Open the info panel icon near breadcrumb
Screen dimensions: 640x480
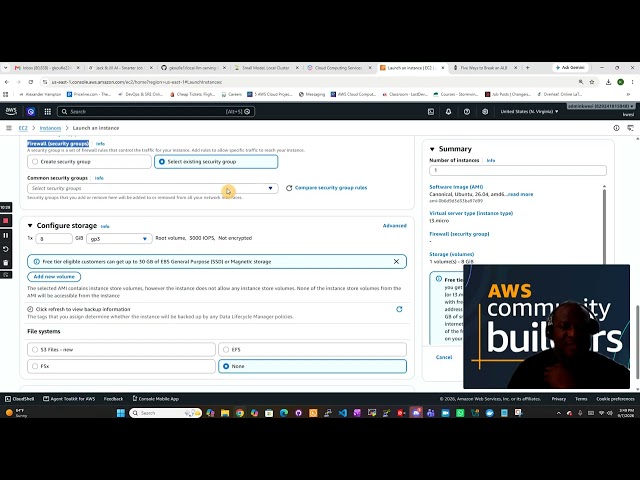click(x=616, y=128)
